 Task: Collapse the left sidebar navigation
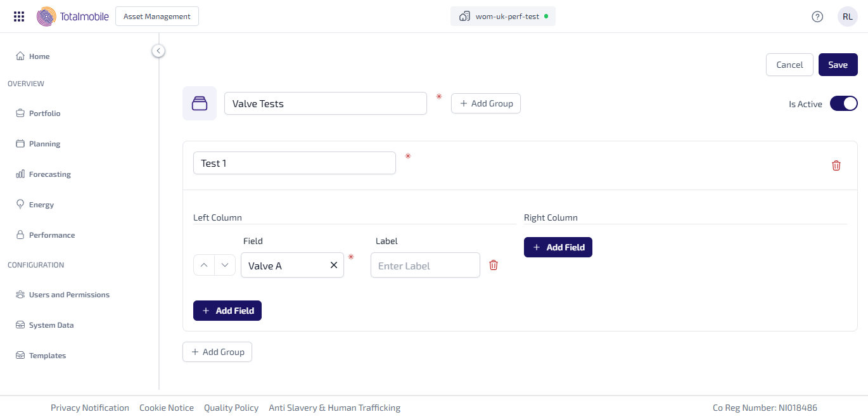[158, 51]
